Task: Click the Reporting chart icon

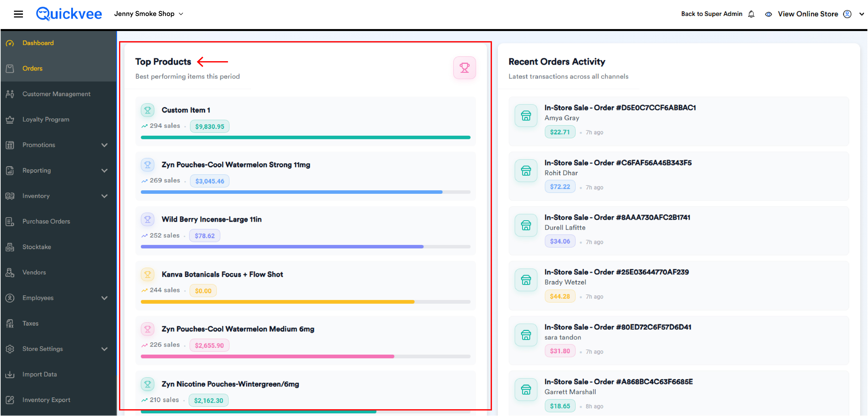Action: [10, 171]
